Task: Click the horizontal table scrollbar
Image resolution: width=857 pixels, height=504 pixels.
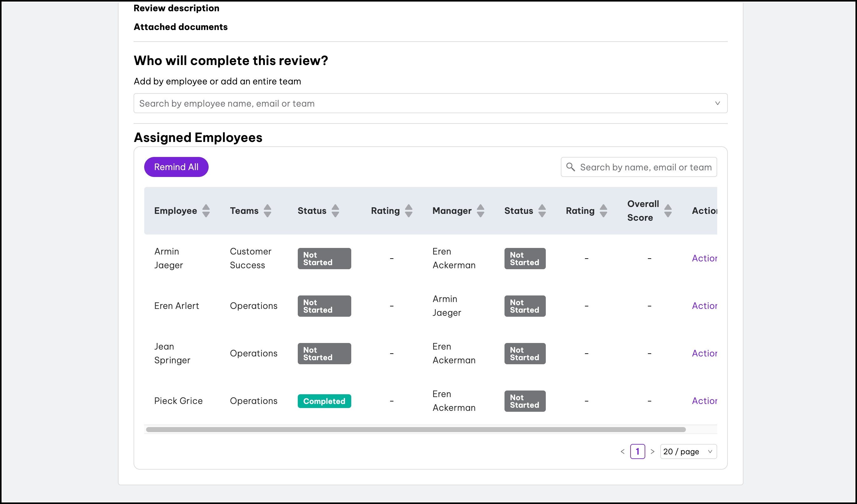Action: (x=415, y=430)
